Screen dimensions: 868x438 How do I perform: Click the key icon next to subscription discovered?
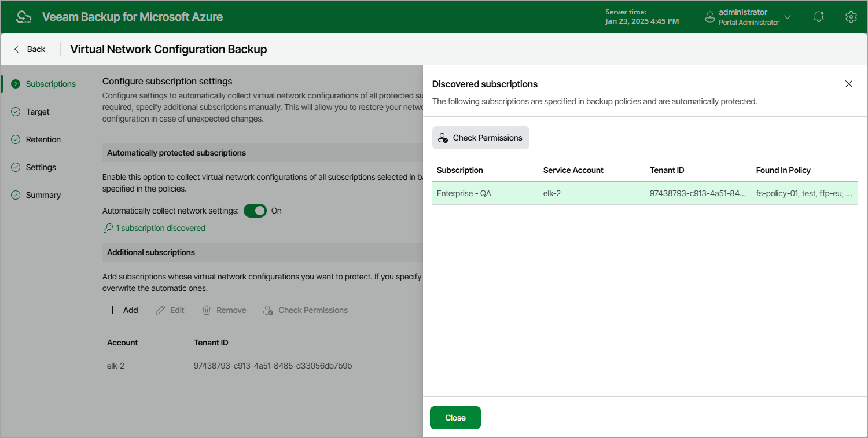pyautogui.click(x=107, y=228)
